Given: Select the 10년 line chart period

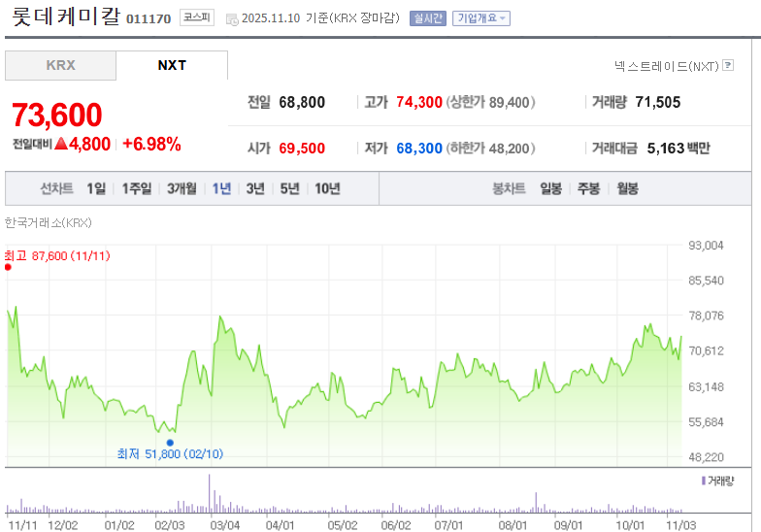Looking at the screenshot, I should coord(327,188).
